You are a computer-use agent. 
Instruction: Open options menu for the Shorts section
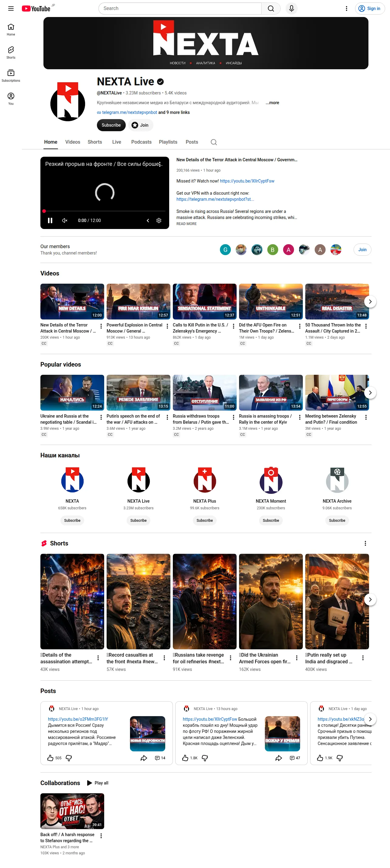point(365,543)
